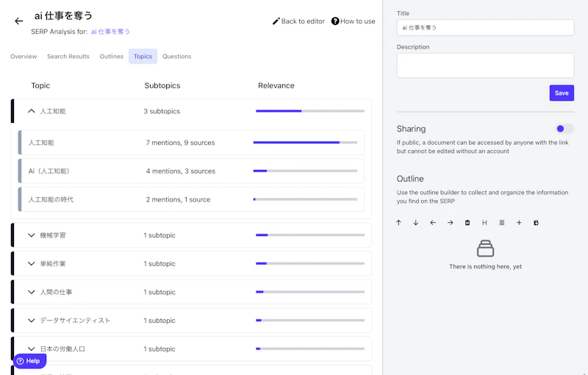Click Back to editor link

click(x=298, y=21)
